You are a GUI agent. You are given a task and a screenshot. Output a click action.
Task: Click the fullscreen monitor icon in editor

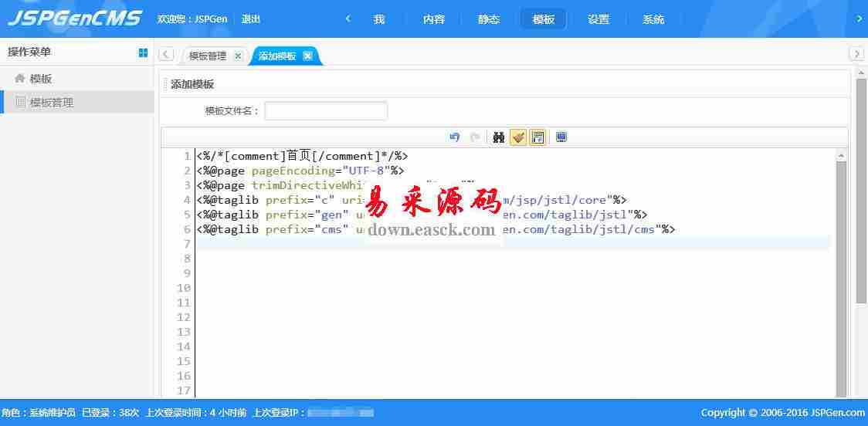pyautogui.click(x=561, y=137)
